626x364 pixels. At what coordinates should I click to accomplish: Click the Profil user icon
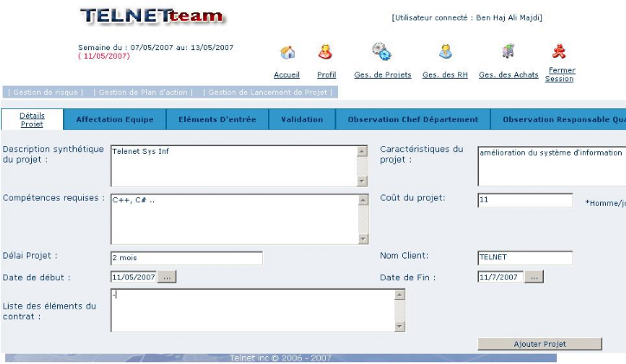pyautogui.click(x=325, y=52)
